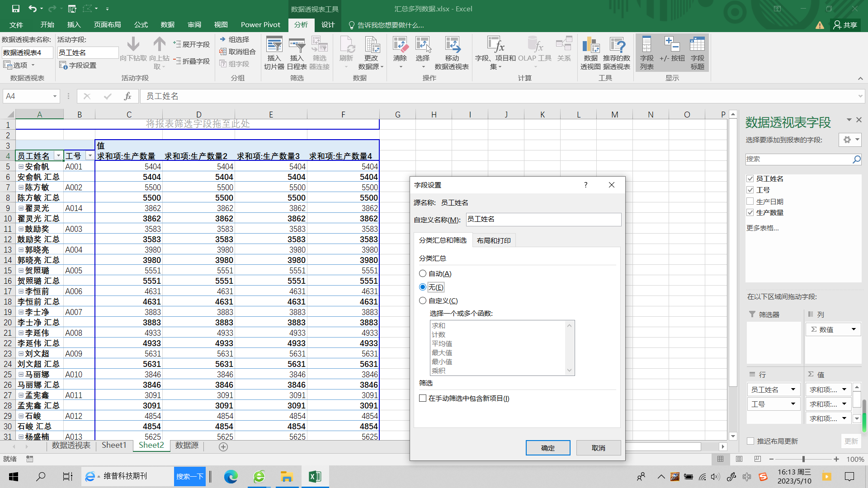Switch to Sheet1 worksheet tab

point(114,445)
